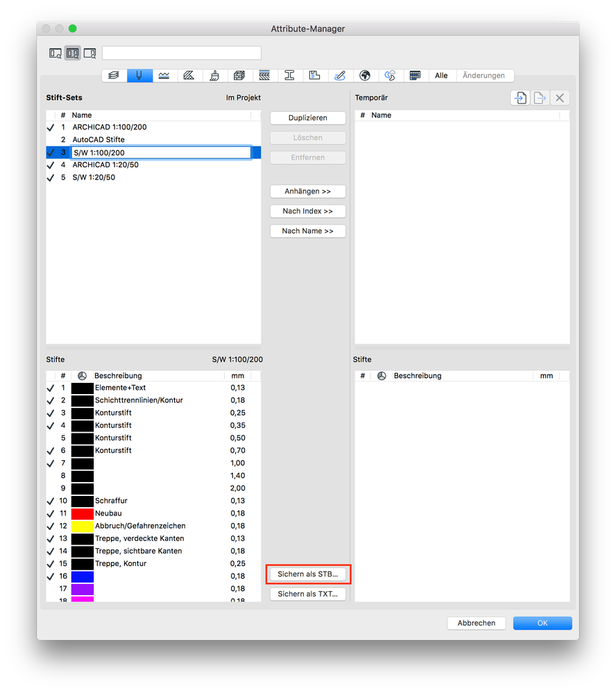Confirm with the OK button
The image size is (616, 693).
(542, 623)
